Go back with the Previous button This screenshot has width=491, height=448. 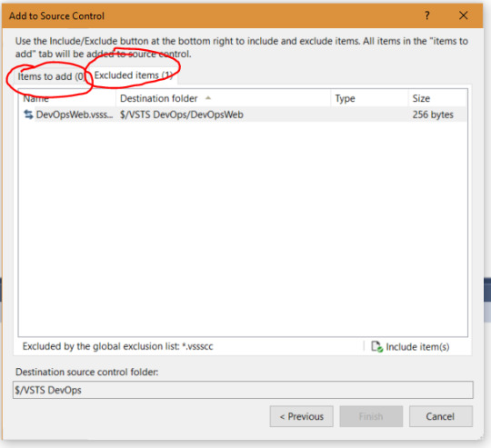(x=302, y=416)
